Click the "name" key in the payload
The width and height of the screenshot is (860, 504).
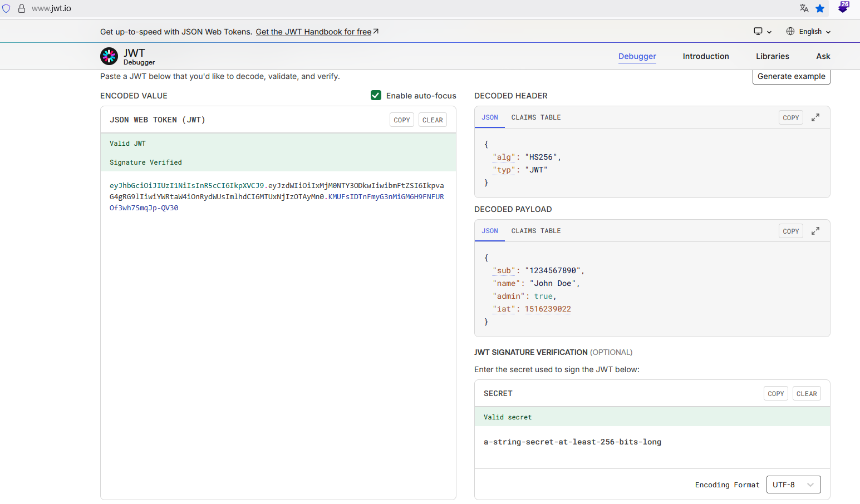coord(507,283)
